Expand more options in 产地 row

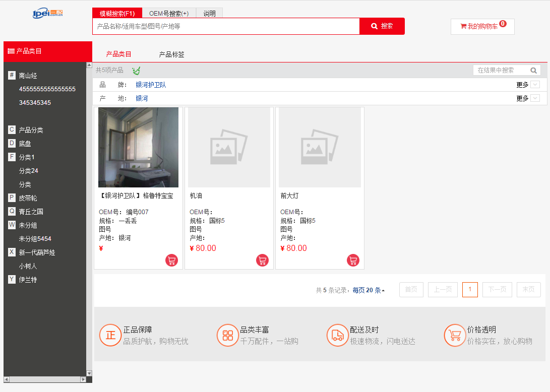click(528, 98)
